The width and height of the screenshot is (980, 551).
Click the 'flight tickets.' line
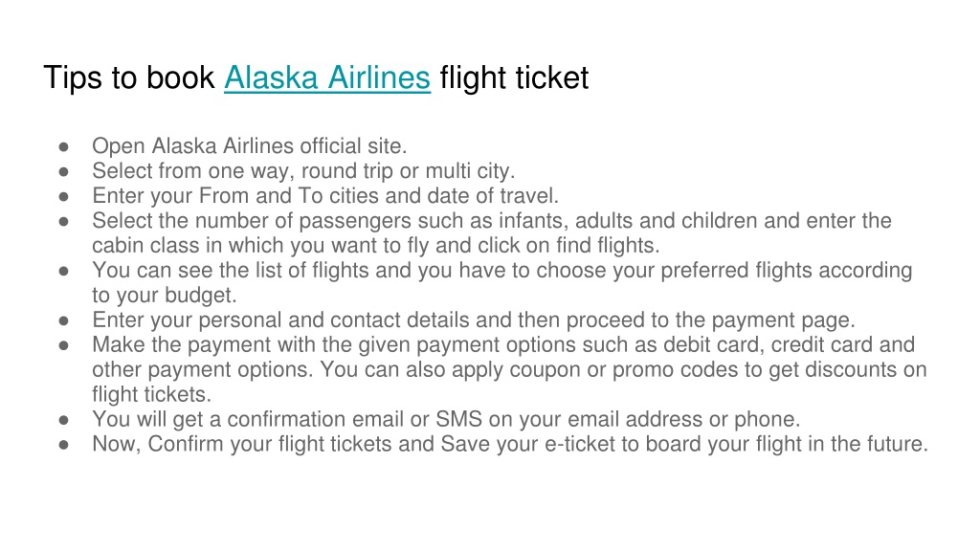152,394
